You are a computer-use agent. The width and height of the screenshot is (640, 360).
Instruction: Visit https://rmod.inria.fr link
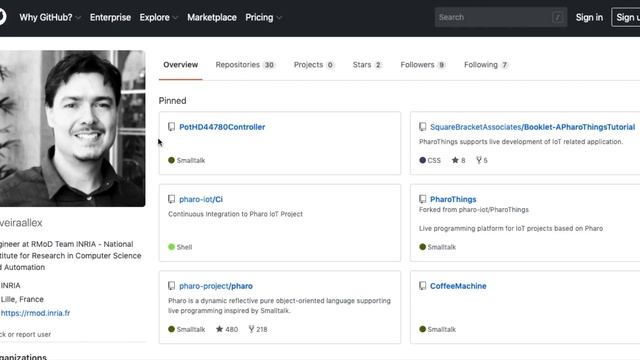coord(35,313)
